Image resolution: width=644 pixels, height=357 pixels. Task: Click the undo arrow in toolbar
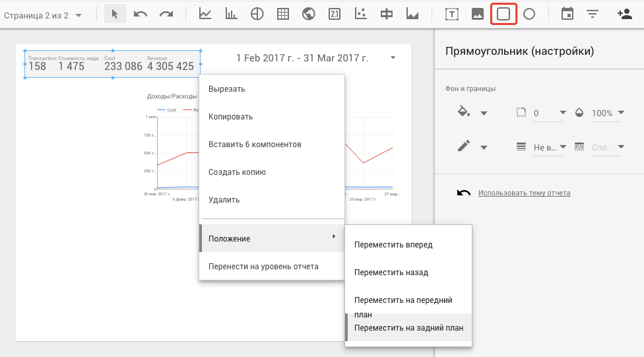[141, 14]
